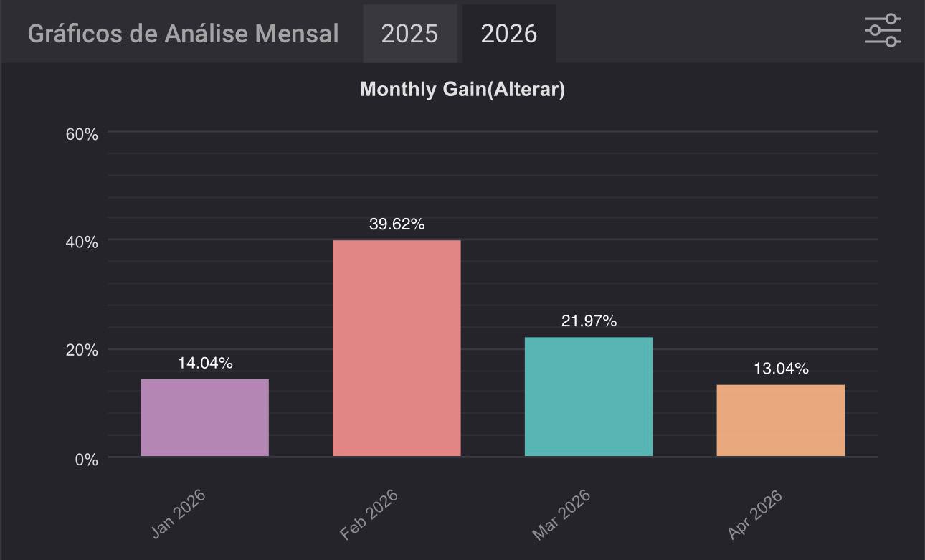Click the orange Apr 2026 bar
This screenshot has width=925, height=560.
(780, 420)
